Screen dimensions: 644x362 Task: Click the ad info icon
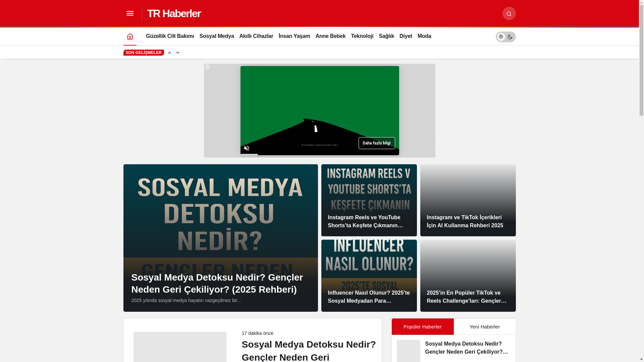pos(207,67)
